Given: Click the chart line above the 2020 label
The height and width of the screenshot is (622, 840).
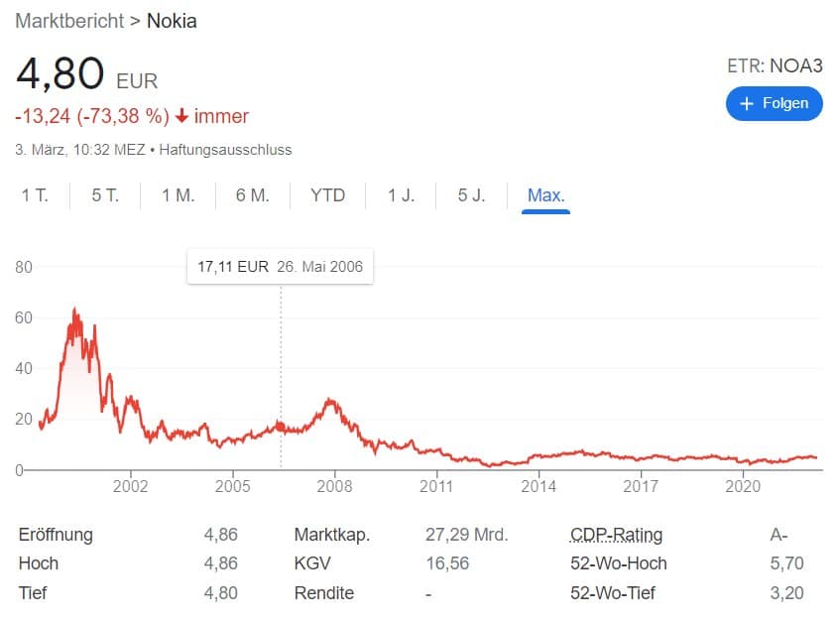Looking at the screenshot, I should tap(743, 461).
